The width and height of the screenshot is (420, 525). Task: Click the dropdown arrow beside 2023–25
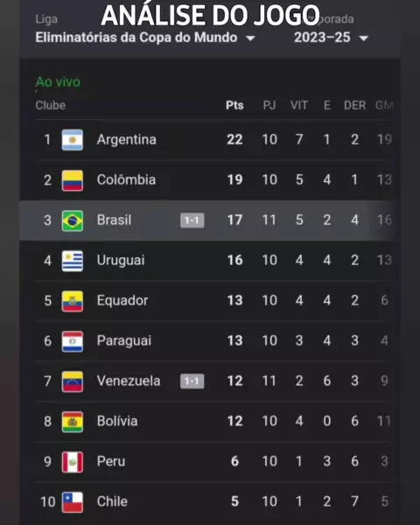(x=363, y=38)
